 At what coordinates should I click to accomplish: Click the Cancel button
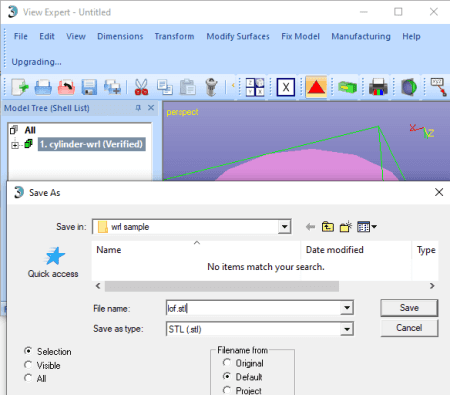click(409, 328)
